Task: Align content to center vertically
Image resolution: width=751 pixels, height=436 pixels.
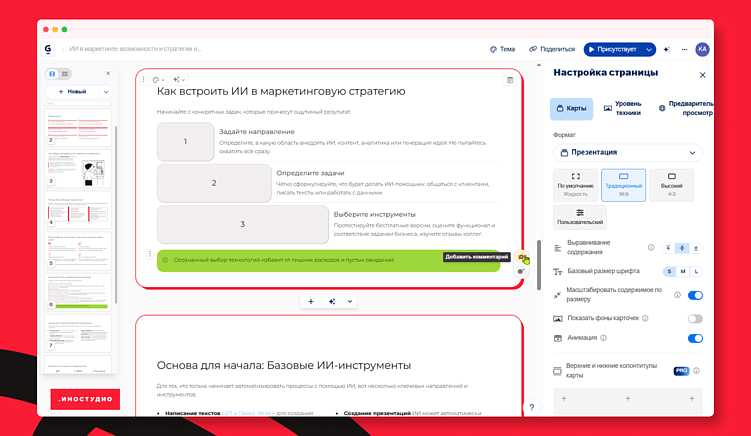Action: pyautogui.click(x=682, y=248)
